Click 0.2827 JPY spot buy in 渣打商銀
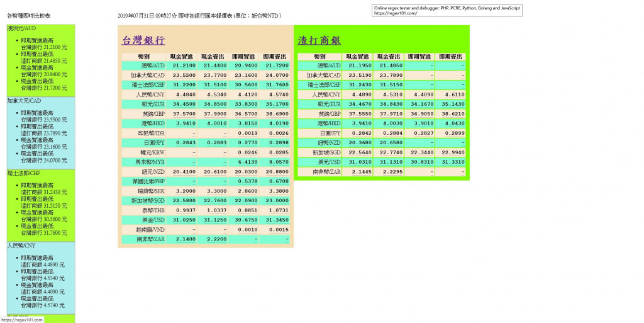 [424, 133]
